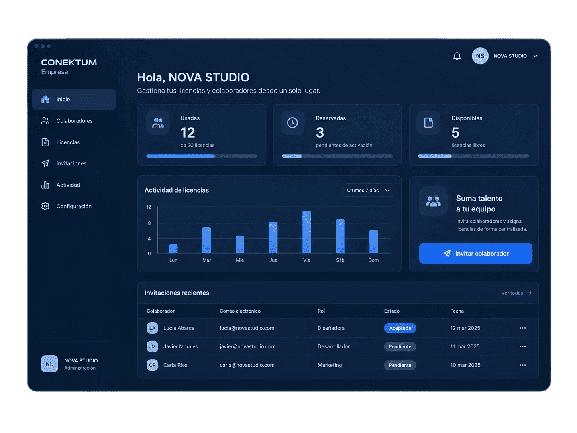Click the Mar bar in the activity chart
This screenshot has height=433, width=577.
(x=206, y=240)
